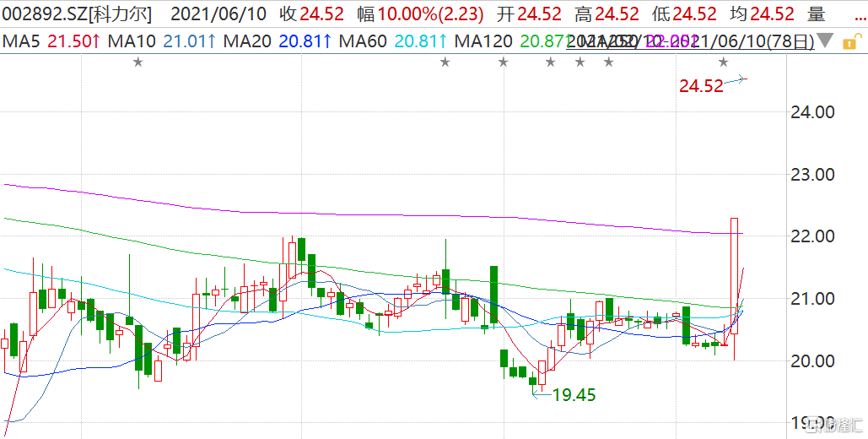Select the opening price 开 24.52
868x439 pixels.
[x=528, y=14]
